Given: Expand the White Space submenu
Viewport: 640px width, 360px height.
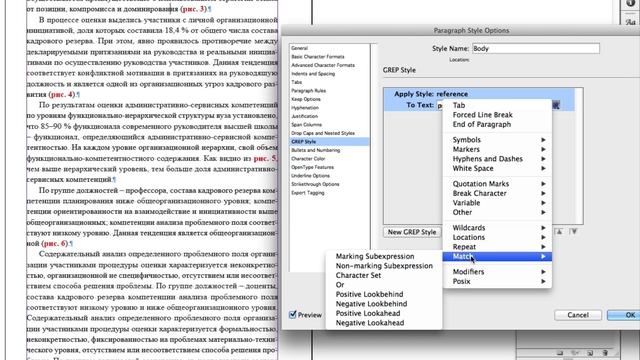Looking at the screenshot, I should [497, 169].
